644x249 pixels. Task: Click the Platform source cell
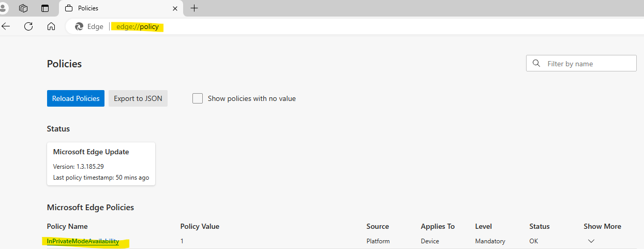(378, 241)
